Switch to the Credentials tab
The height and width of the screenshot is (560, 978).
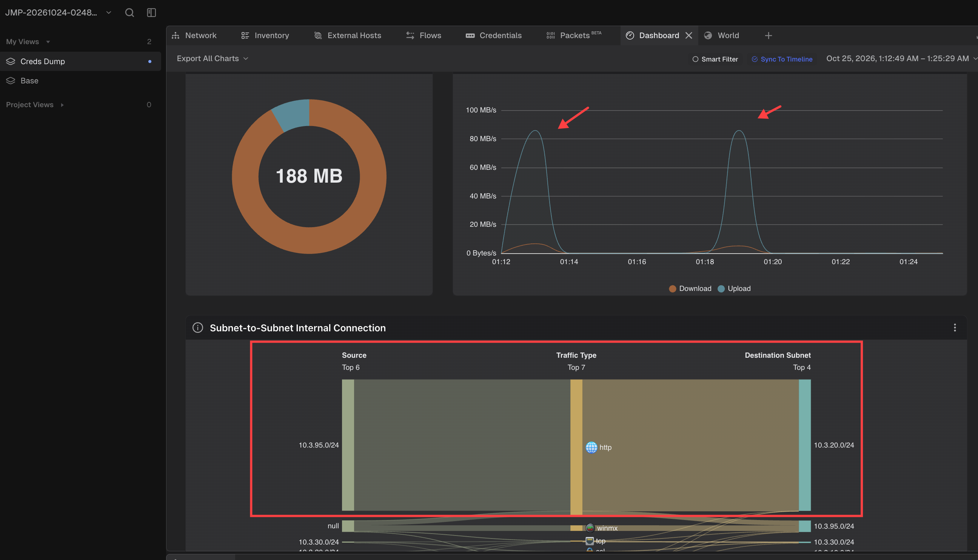494,36
